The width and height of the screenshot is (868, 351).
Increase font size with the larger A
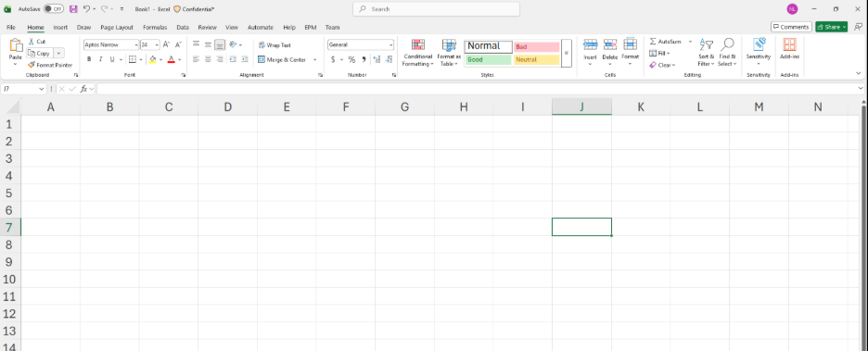click(x=166, y=44)
